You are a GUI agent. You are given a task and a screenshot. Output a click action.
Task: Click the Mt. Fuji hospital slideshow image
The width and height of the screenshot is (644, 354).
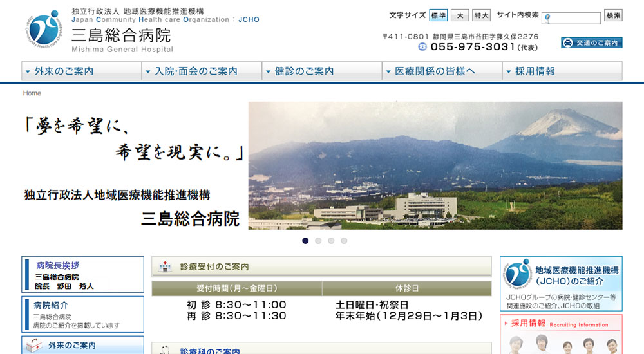(x=435, y=165)
